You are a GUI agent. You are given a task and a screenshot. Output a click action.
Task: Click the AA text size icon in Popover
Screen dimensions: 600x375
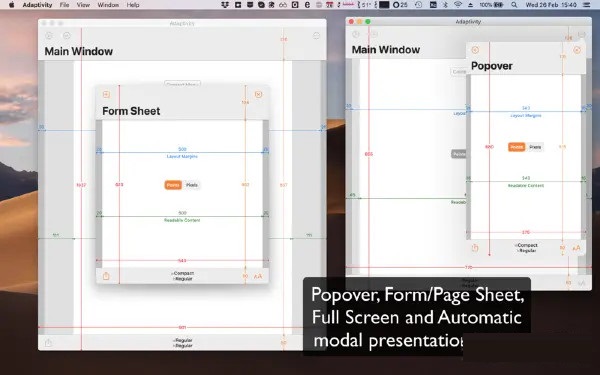coord(576,248)
